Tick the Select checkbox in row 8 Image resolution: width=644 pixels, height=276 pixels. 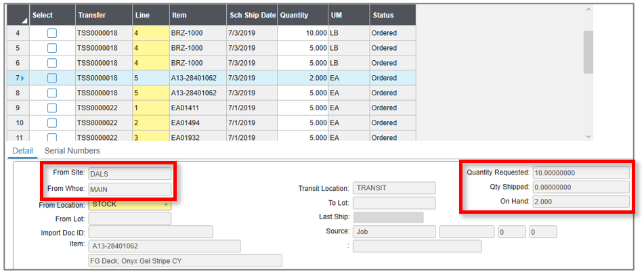pos(52,93)
